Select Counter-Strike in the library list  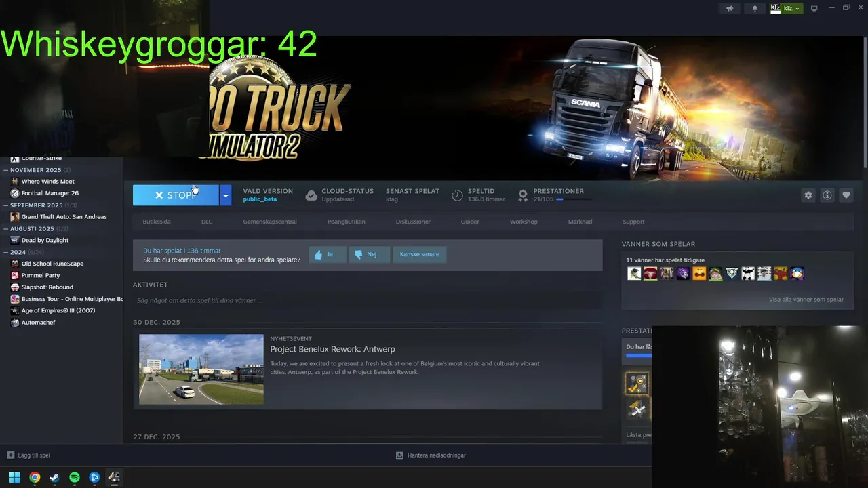click(41, 159)
